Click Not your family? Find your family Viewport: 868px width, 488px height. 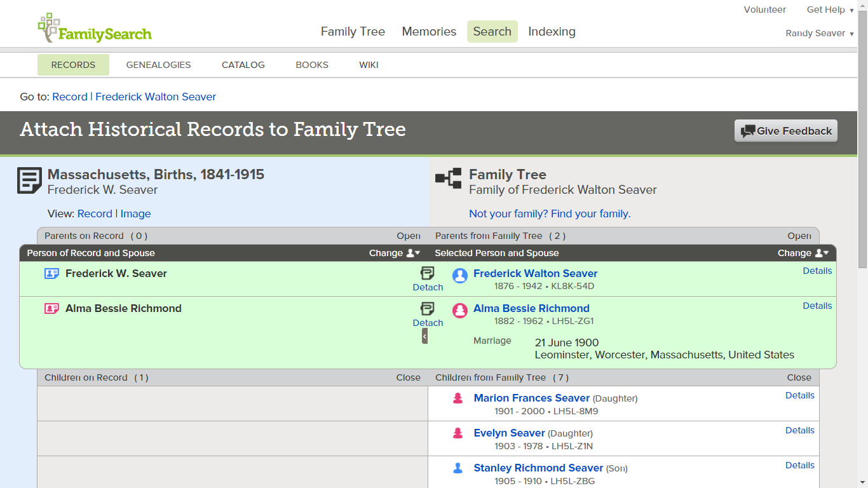click(550, 213)
